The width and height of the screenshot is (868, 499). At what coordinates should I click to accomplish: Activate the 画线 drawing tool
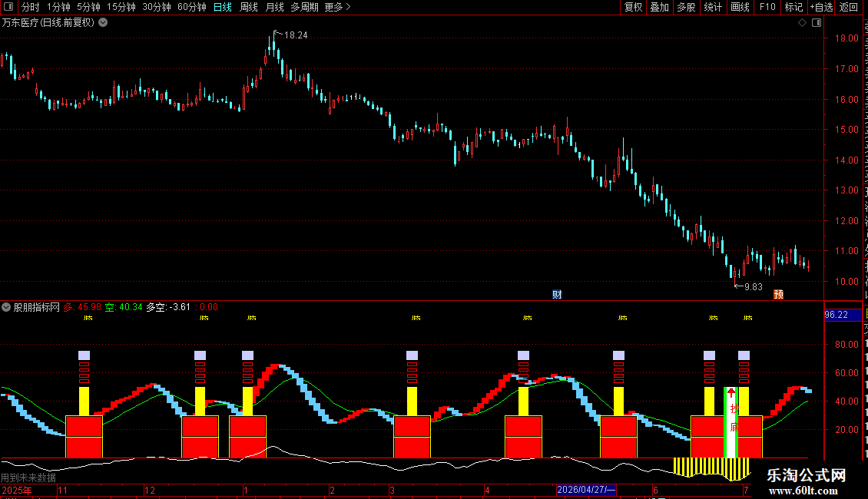pyautogui.click(x=740, y=7)
